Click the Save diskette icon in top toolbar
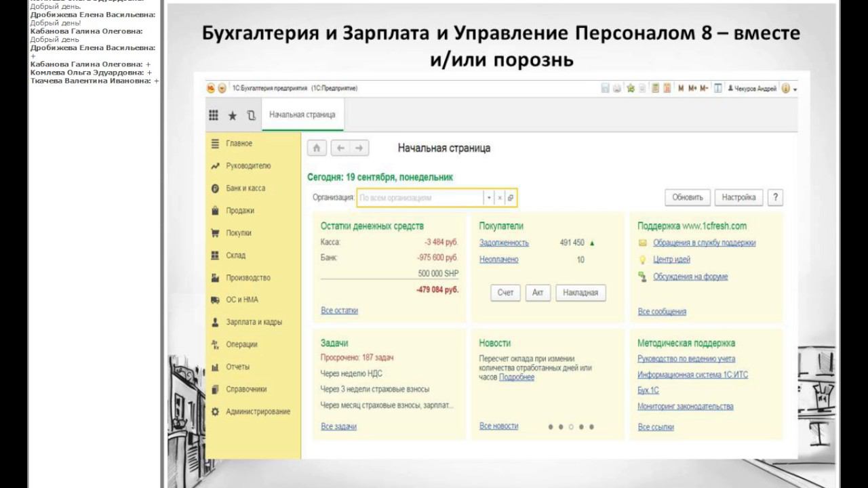Viewport: 868px width, 488px height. [x=605, y=88]
